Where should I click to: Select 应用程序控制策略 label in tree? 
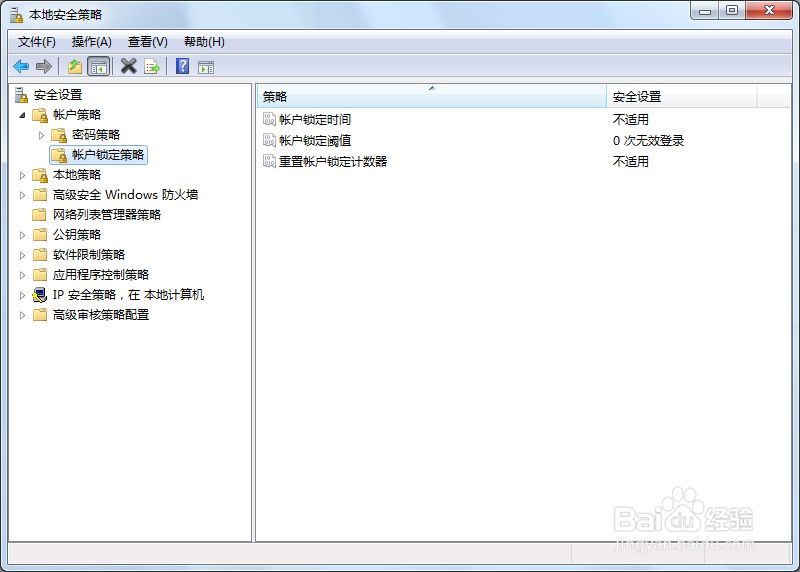[x=101, y=275]
